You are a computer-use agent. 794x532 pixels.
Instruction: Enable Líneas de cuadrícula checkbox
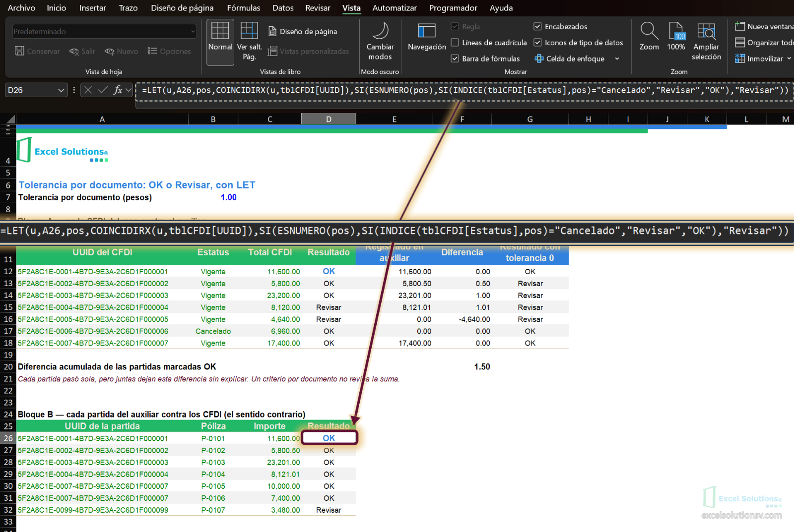(x=455, y=43)
